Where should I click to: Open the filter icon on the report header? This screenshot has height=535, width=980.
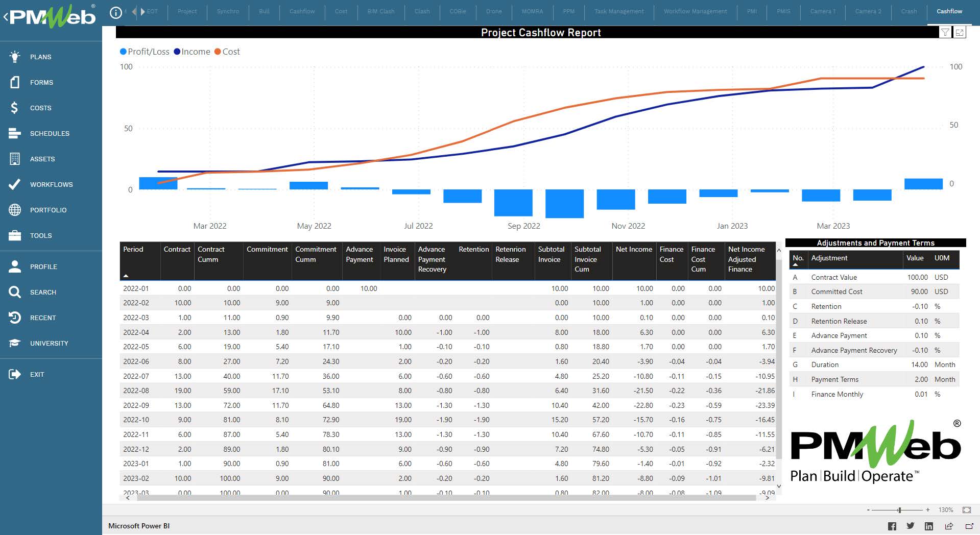pos(945,33)
